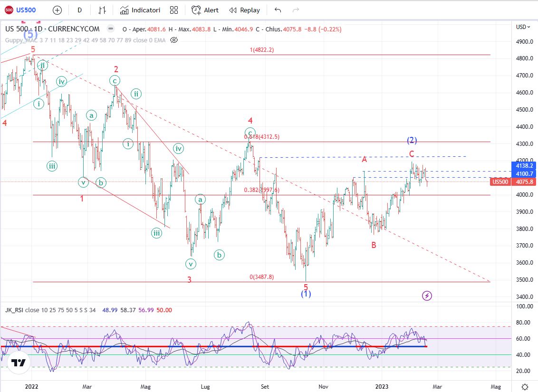The image size is (538, 392).
Task: Create an Alert from the toolbar
Action: (205, 10)
